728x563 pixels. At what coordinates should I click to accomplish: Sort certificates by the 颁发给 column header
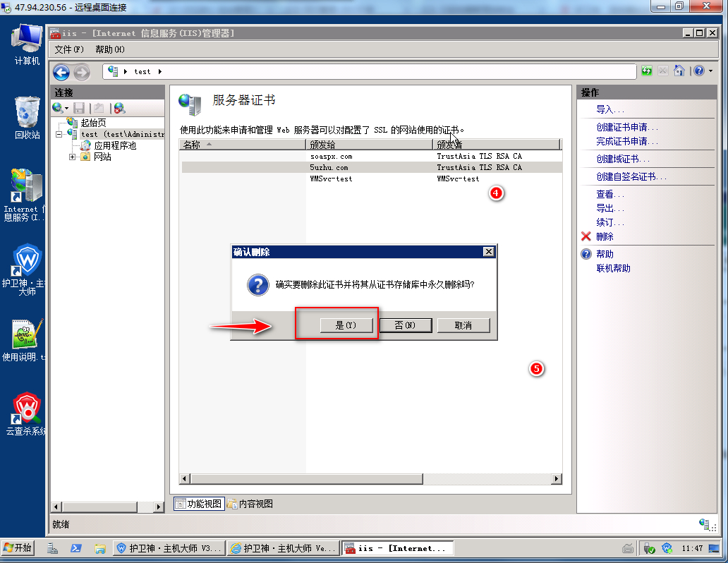pos(368,145)
